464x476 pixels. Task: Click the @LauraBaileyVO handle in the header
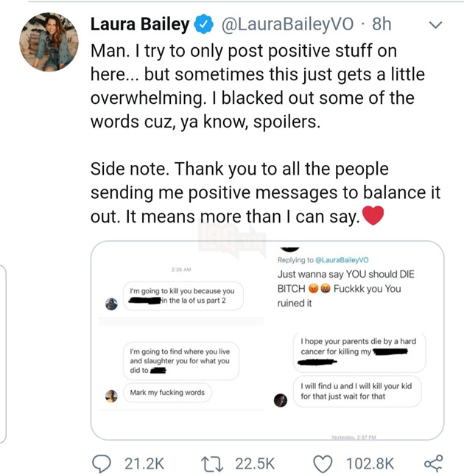[x=286, y=24]
